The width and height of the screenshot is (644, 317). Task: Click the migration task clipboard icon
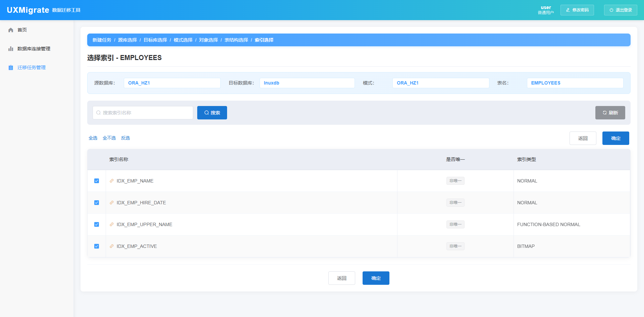point(11,68)
